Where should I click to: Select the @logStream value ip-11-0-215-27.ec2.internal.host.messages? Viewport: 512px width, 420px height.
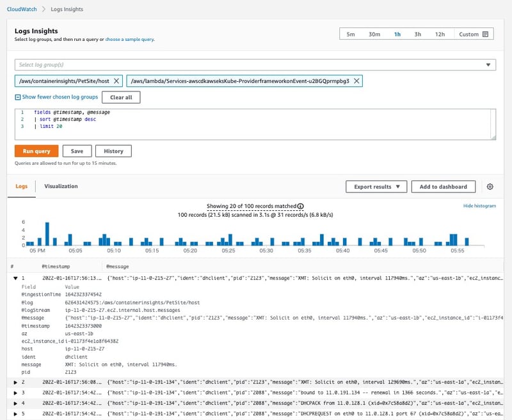(x=122, y=310)
